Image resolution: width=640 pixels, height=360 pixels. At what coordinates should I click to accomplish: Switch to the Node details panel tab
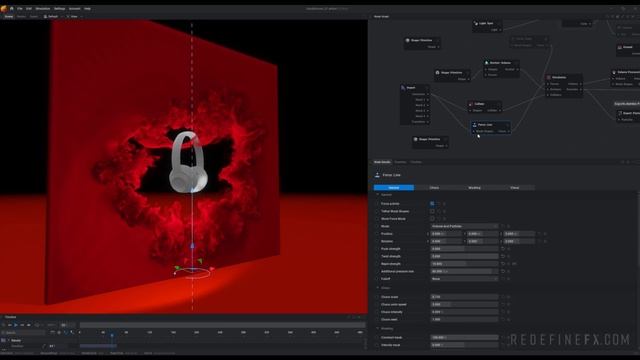[382, 162]
